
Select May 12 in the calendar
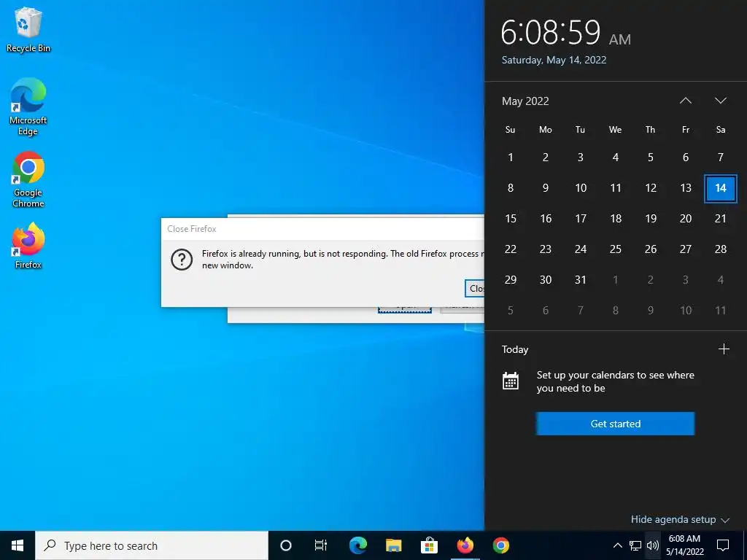coord(651,188)
